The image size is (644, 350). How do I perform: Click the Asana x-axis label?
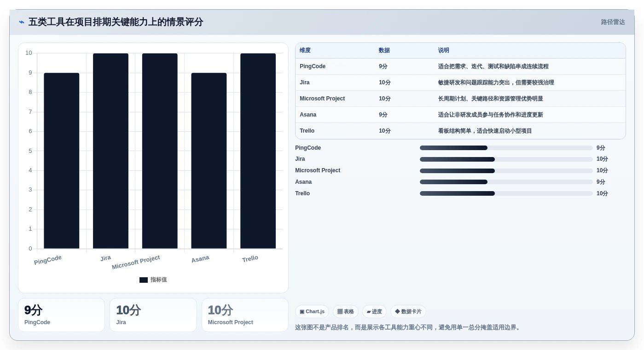(x=200, y=259)
